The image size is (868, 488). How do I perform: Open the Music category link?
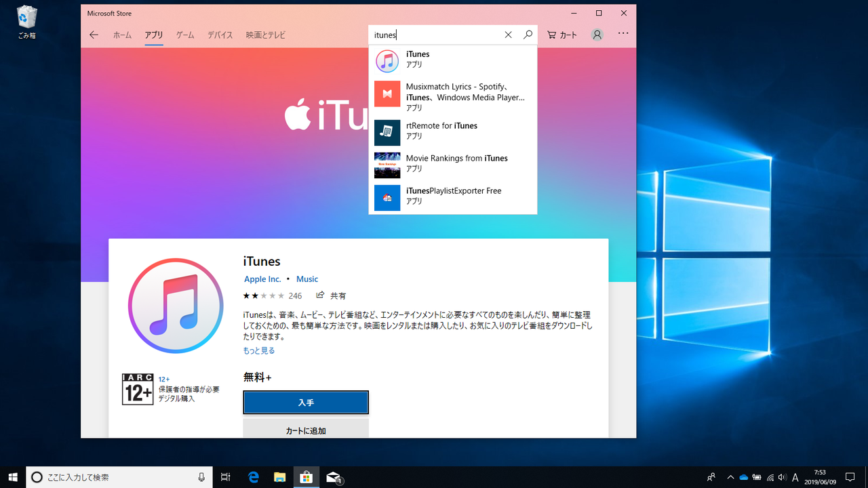(x=307, y=279)
